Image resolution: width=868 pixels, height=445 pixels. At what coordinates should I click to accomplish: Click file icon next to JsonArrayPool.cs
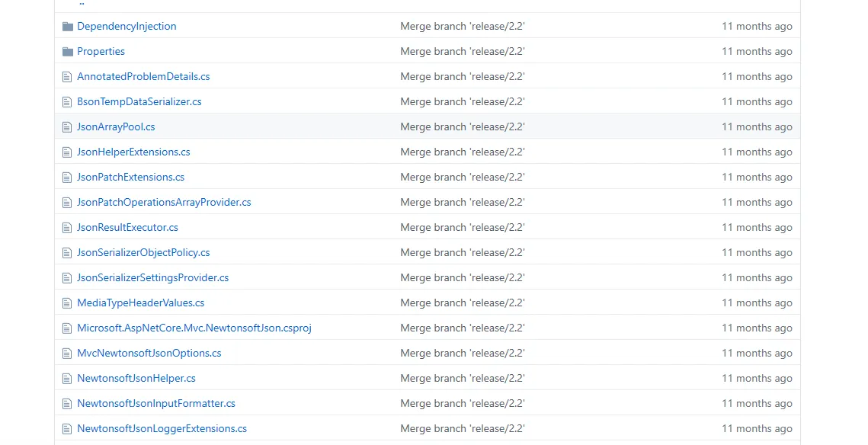pos(67,127)
